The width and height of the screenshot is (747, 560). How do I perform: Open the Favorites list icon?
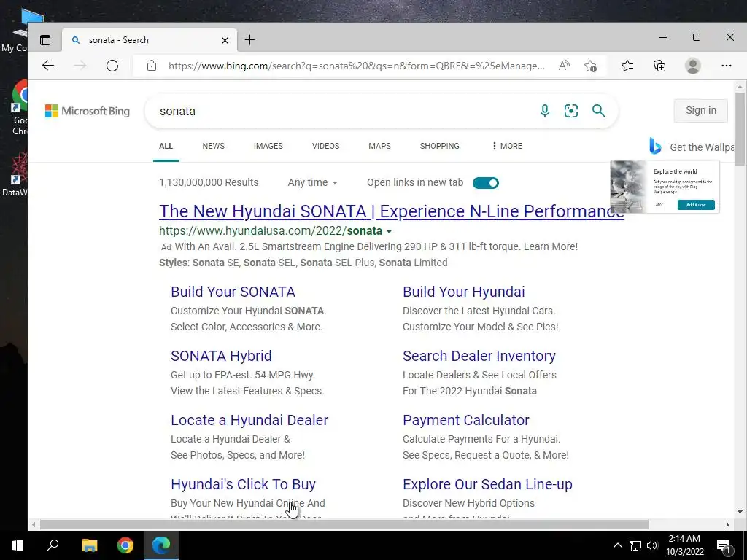tap(627, 66)
